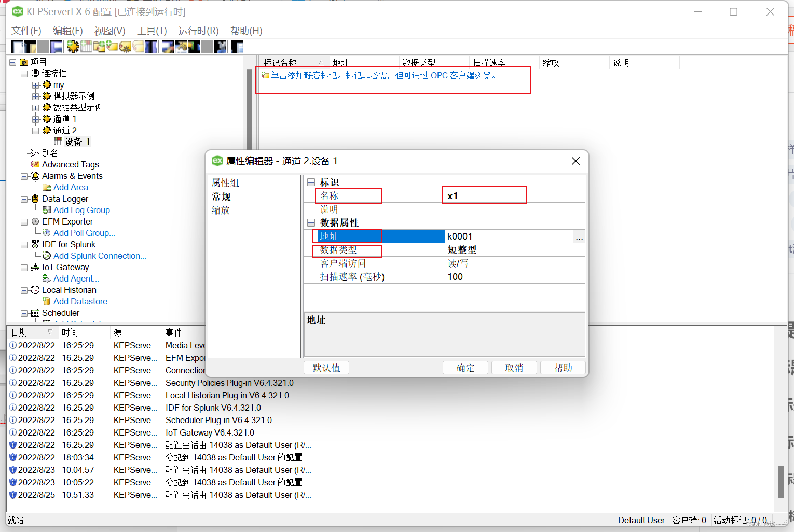Click the 名称 value field x1

pos(515,196)
